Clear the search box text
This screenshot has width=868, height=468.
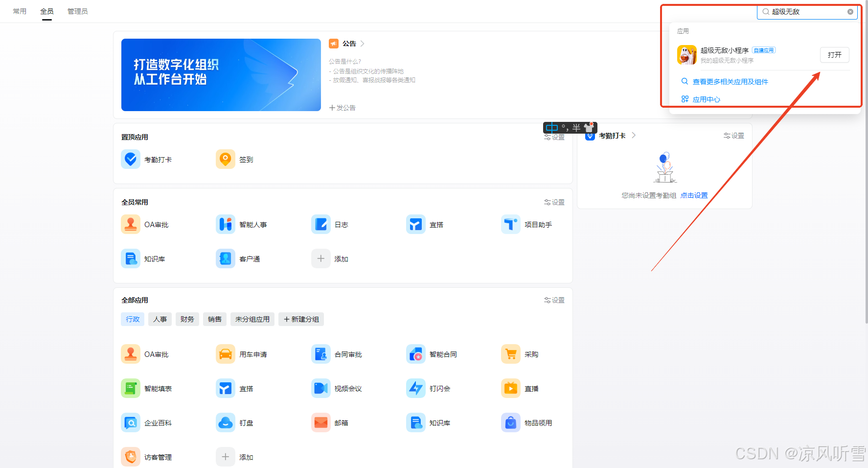[x=850, y=12]
